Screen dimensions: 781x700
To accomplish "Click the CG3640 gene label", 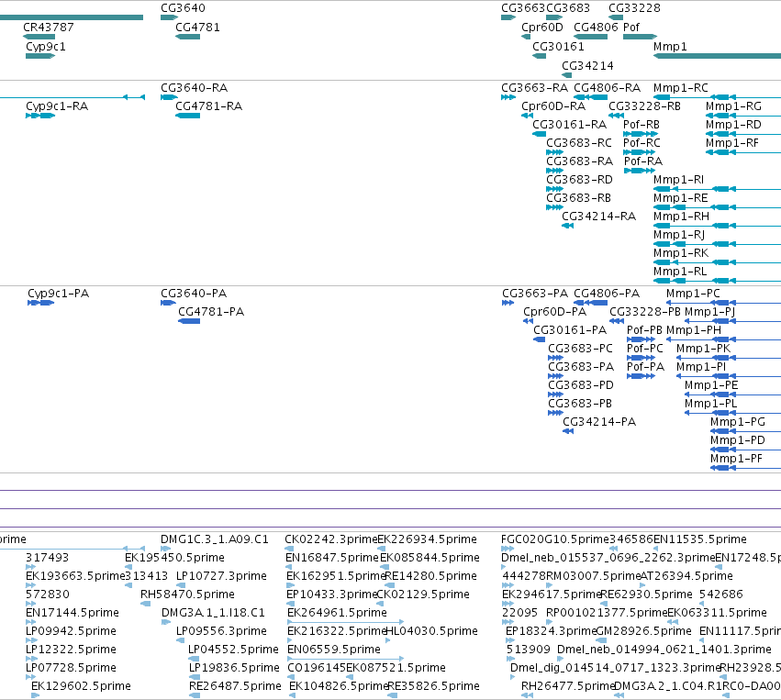I will [x=183, y=8].
